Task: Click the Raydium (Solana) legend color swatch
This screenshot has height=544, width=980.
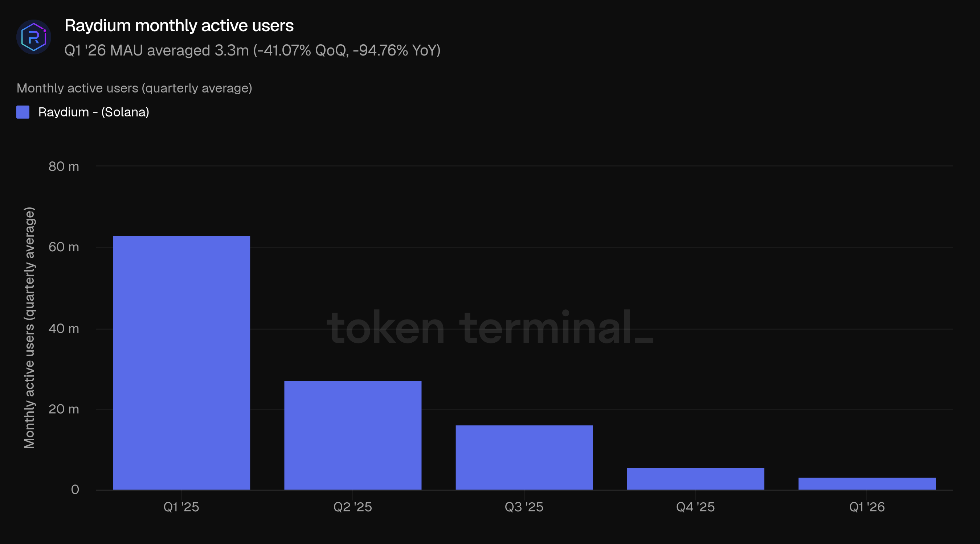Action: click(x=23, y=112)
